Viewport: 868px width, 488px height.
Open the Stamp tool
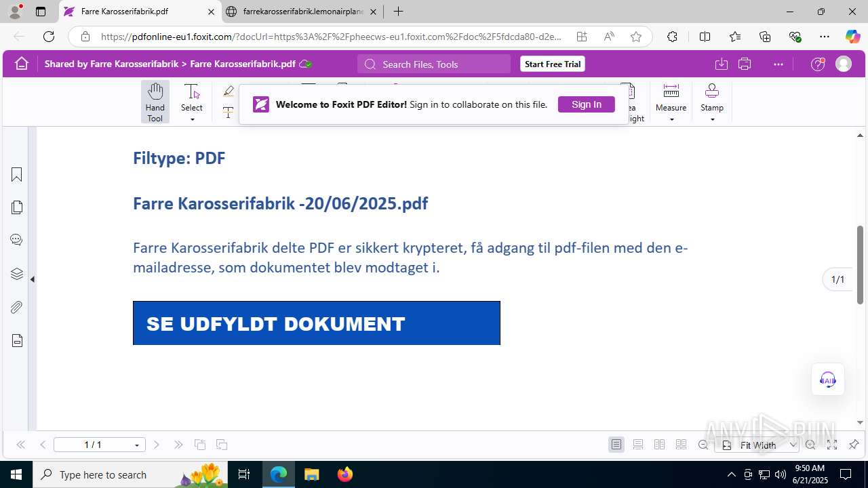pyautogui.click(x=712, y=98)
